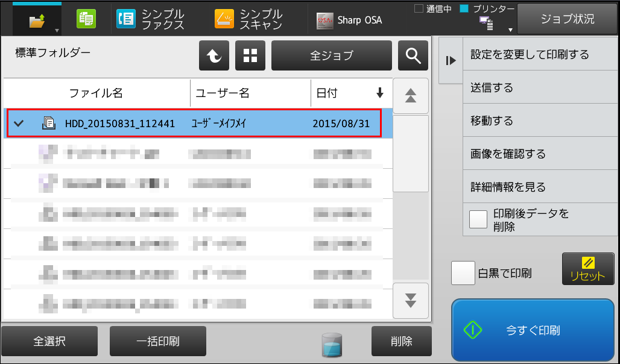This screenshot has height=364, width=620.
Task: Tap the green copy mode icon
Action: [86, 19]
